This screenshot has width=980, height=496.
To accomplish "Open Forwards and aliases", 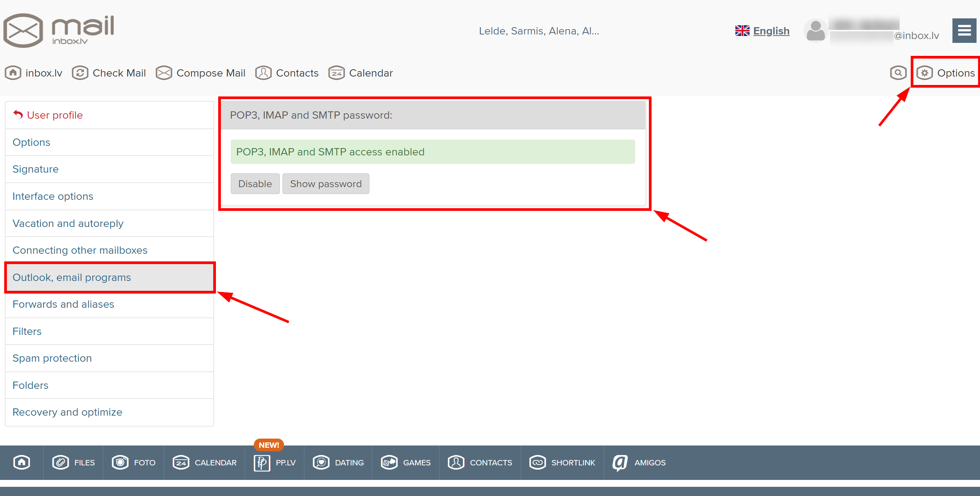I will 109,304.
